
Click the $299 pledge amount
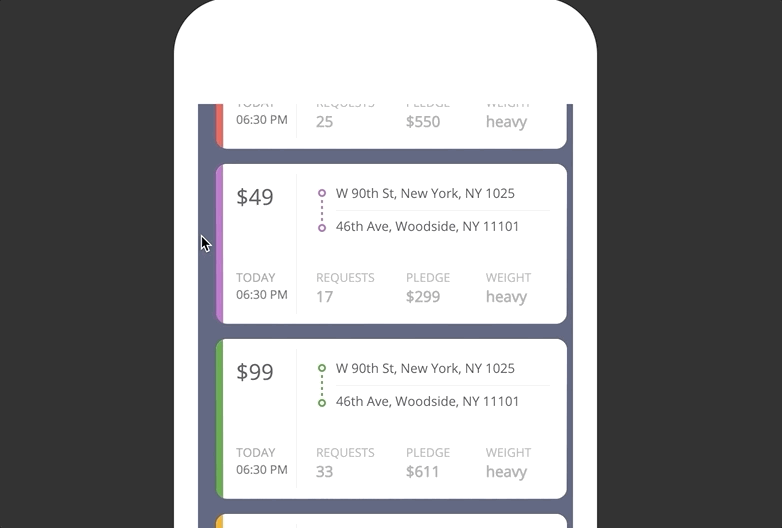click(x=423, y=297)
